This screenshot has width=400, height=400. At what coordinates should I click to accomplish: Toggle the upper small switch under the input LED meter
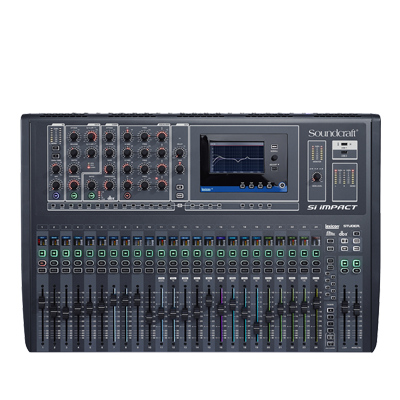pyautogui.click(x=56, y=148)
